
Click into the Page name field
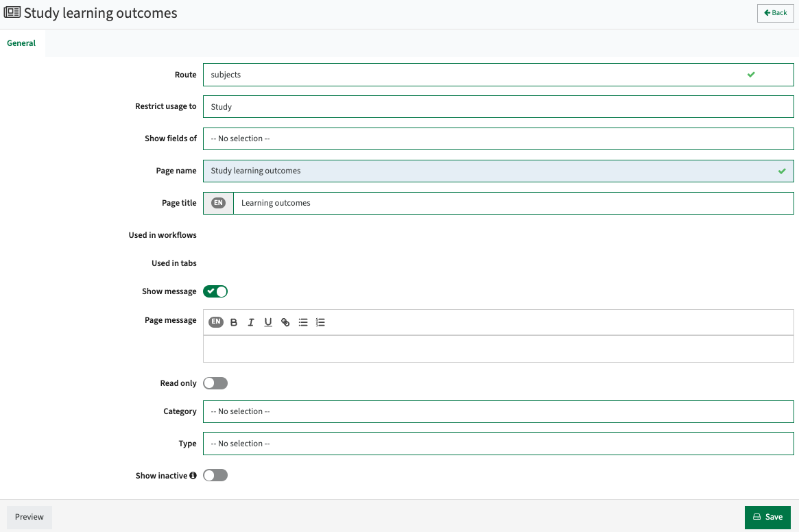(499, 171)
